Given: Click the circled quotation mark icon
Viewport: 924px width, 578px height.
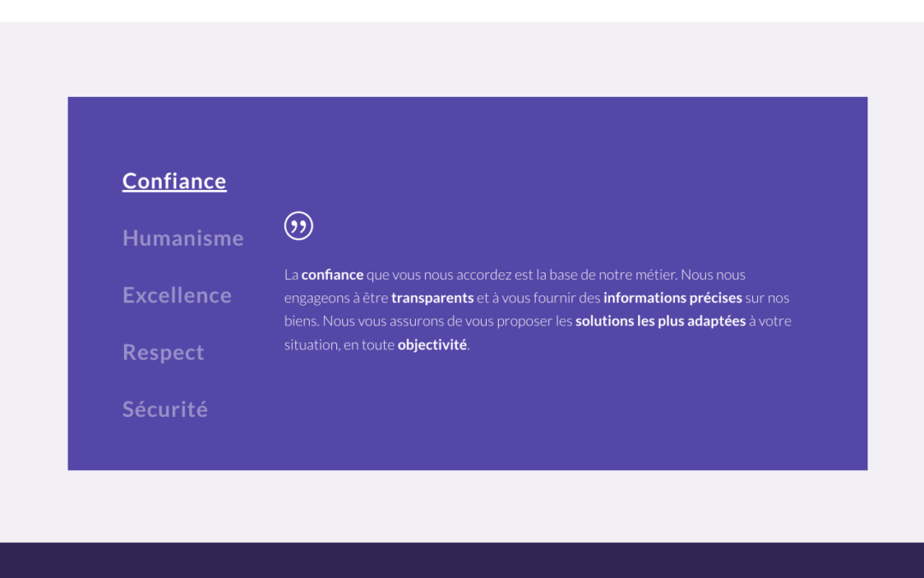Looking at the screenshot, I should click(x=299, y=226).
